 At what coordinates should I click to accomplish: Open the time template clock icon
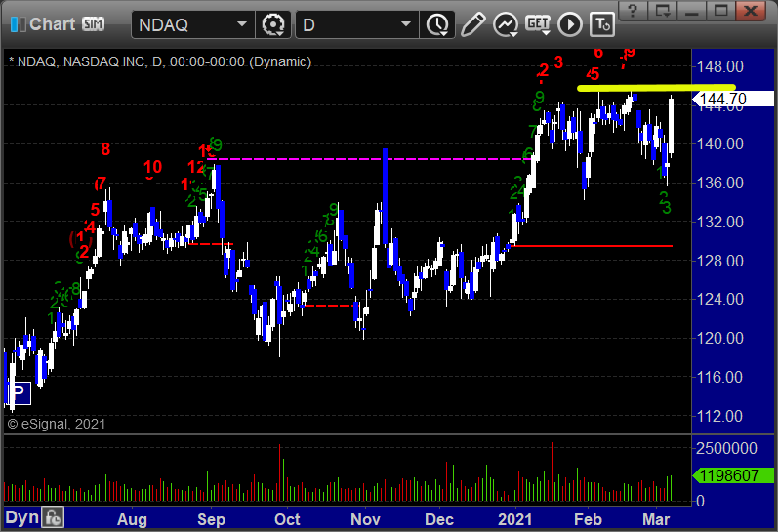click(437, 24)
